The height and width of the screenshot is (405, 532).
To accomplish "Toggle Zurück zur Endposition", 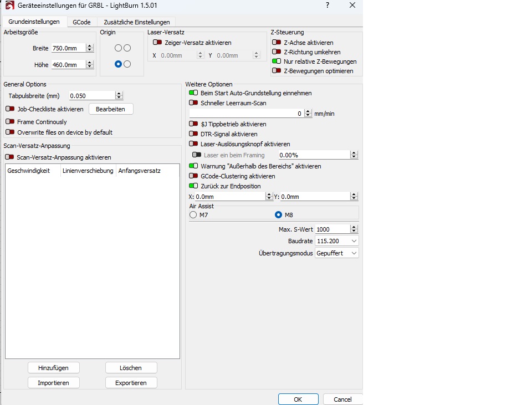I will pyautogui.click(x=193, y=186).
